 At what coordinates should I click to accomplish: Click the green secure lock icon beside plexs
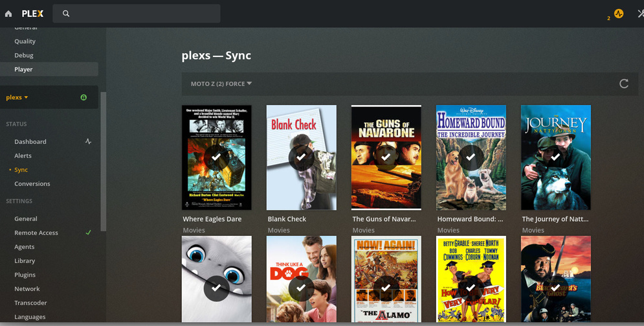[x=83, y=97]
